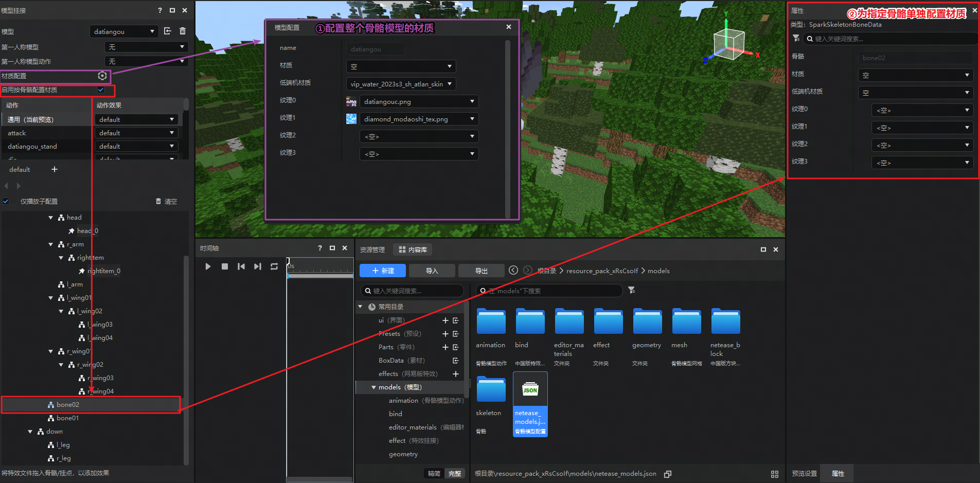
Task: Click the timeline horizontal scrollbar
Action: pos(319,479)
